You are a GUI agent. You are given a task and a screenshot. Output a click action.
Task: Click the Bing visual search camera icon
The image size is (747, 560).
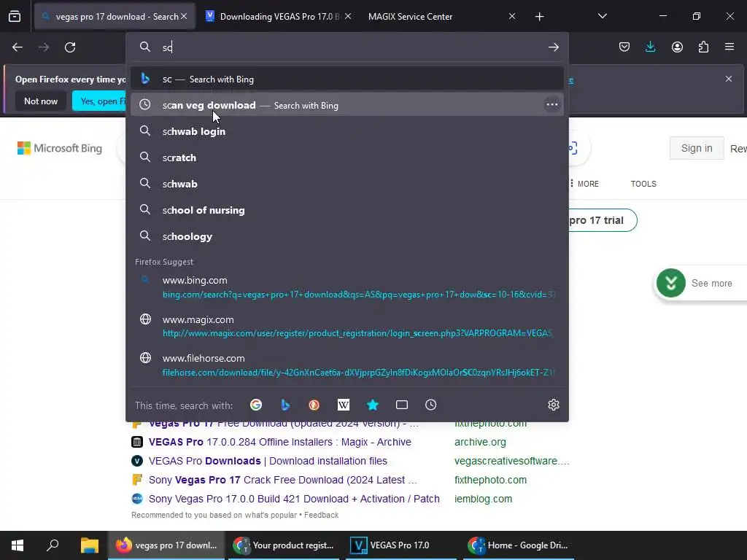(x=573, y=148)
